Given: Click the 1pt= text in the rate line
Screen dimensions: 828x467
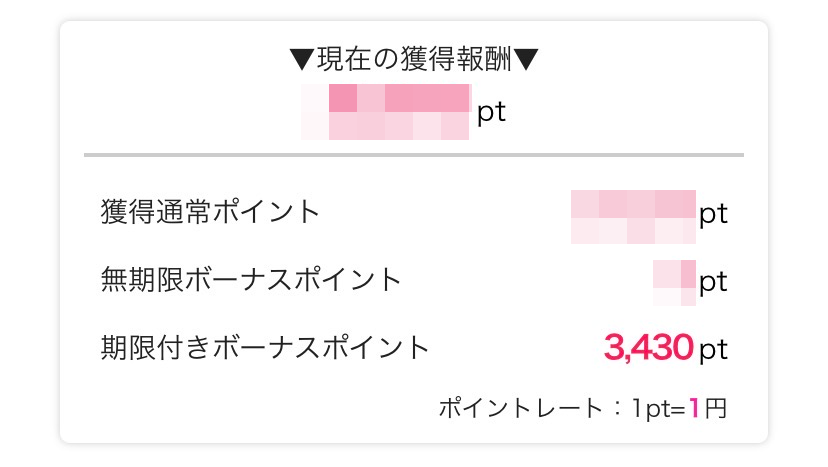Looking at the screenshot, I should [x=658, y=409].
